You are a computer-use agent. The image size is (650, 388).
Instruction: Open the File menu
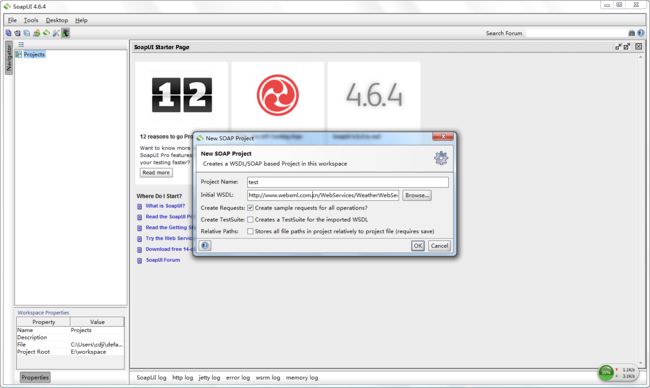(x=12, y=20)
